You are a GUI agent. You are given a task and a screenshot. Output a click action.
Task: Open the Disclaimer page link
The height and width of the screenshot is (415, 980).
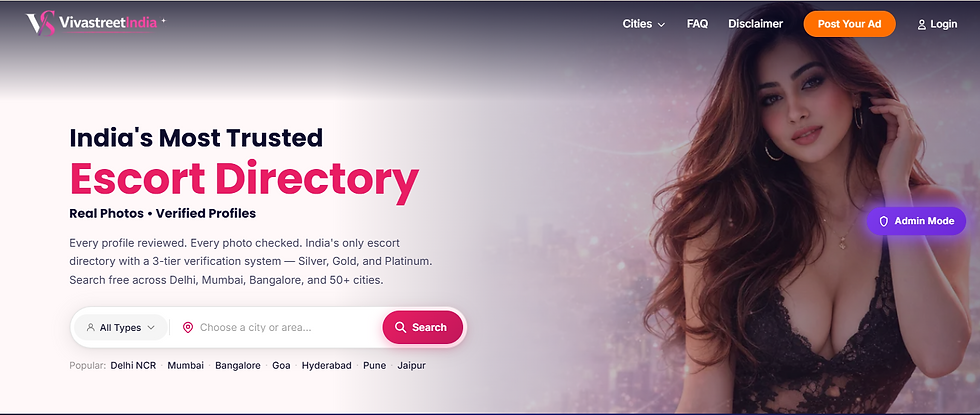point(755,24)
